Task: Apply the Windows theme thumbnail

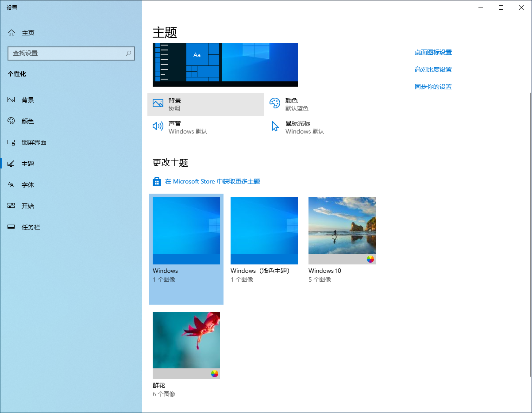Action: pos(186,231)
